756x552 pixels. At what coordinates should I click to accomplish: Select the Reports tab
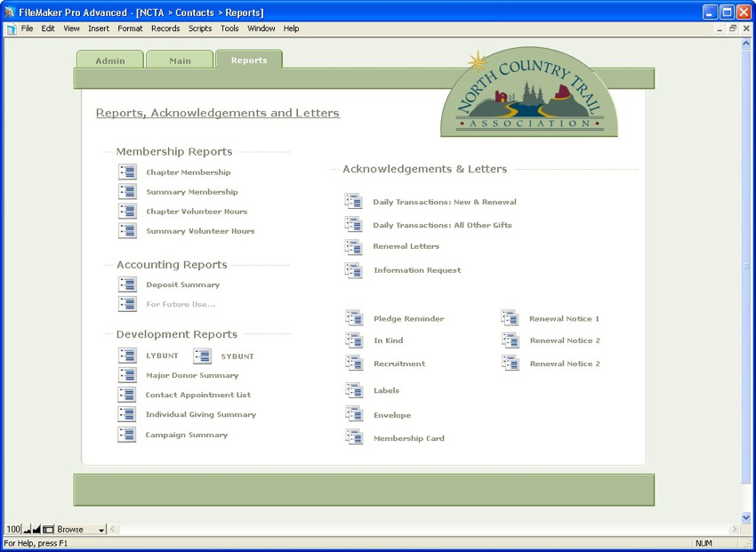pyautogui.click(x=249, y=60)
